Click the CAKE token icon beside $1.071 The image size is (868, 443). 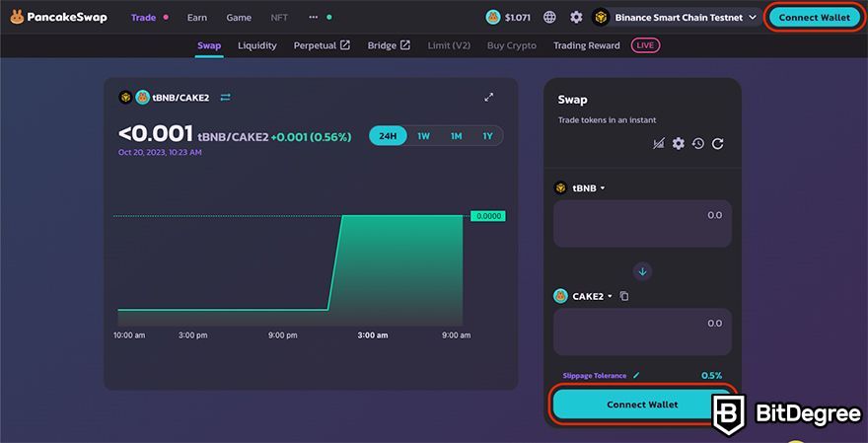tap(492, 17)
